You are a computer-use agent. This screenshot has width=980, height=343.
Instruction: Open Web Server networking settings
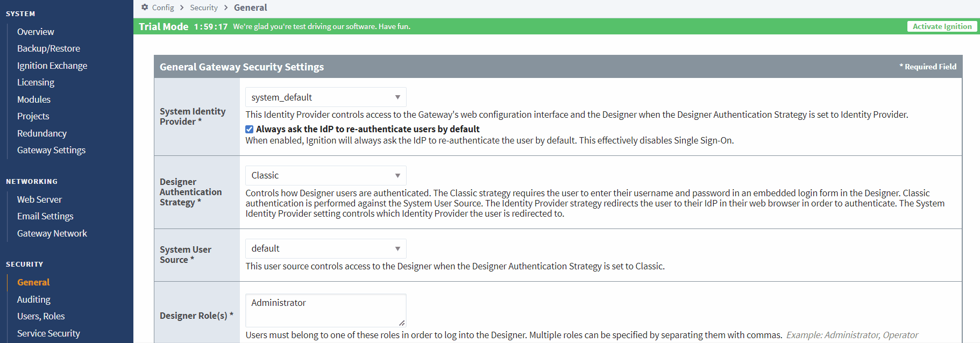coord(39,199)
